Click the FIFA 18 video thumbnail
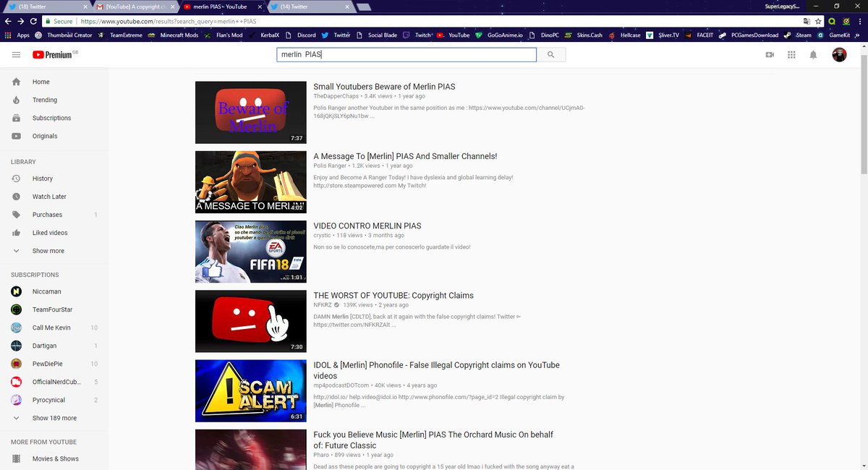Screen dimensions: 868x470 click(251, 252)
